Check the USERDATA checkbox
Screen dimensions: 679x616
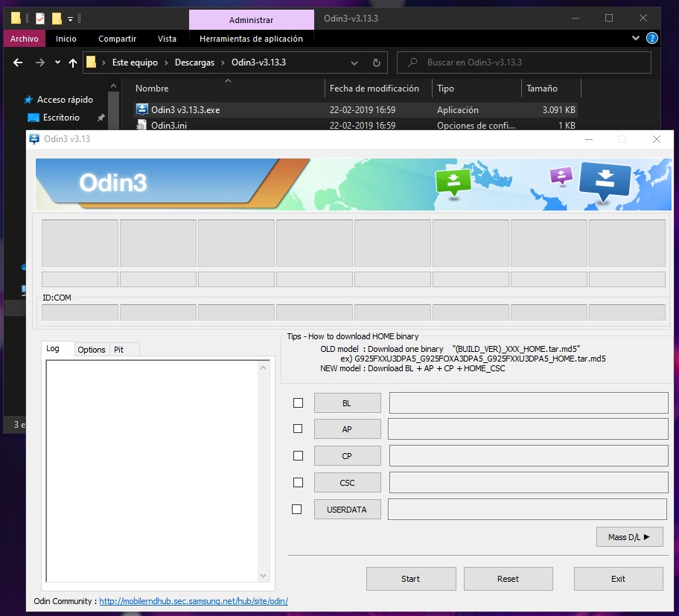click(x=297, y=510)
